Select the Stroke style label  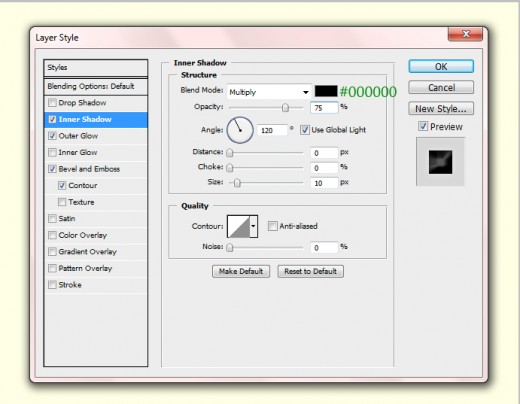(x=70, y=284)
